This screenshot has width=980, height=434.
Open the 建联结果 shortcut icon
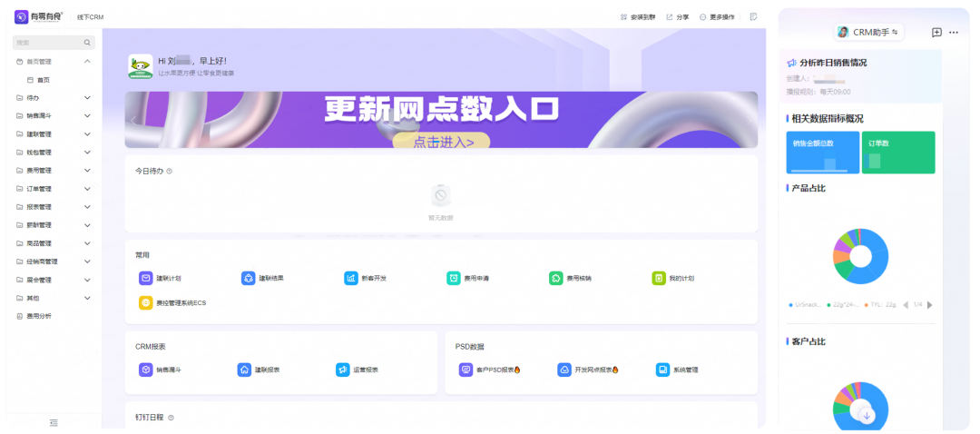[x=248, y=278]
